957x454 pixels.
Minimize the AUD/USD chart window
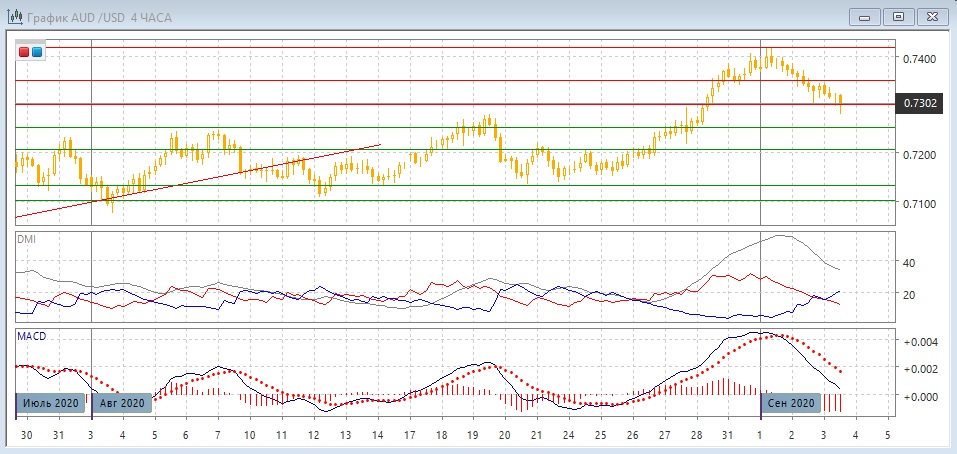865,16
